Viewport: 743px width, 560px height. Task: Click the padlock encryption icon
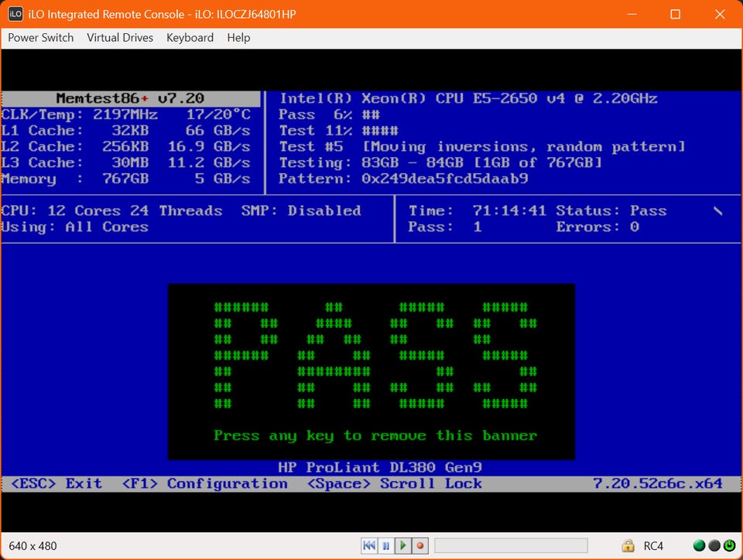[x=628, y=546]
